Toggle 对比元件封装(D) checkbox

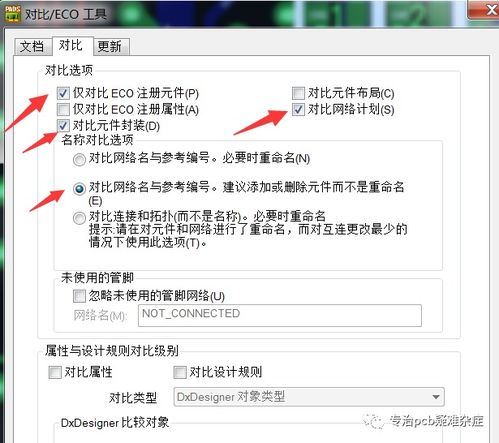point(63,126)
